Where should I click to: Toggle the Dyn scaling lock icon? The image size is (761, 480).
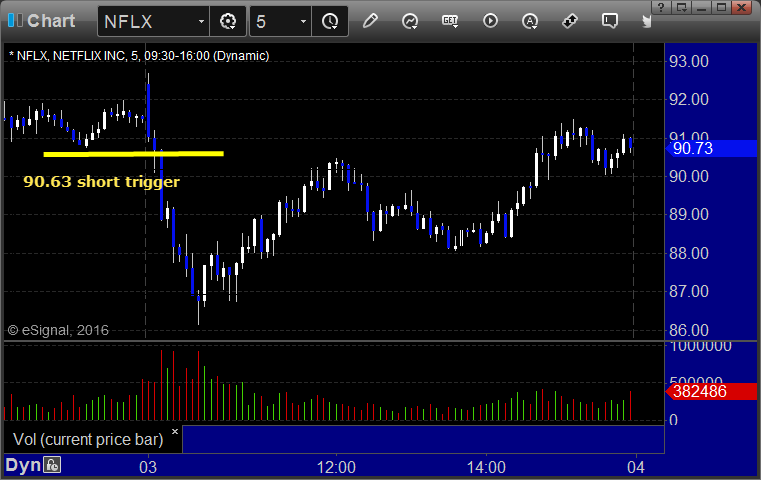(52, 465)
